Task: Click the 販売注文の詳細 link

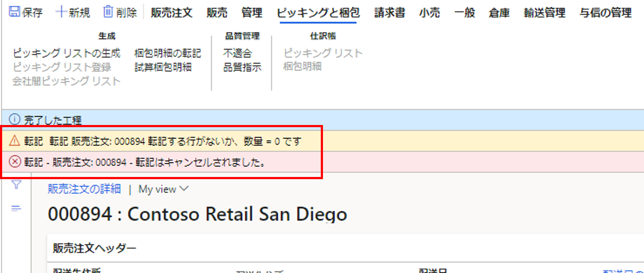Action: 84,189
